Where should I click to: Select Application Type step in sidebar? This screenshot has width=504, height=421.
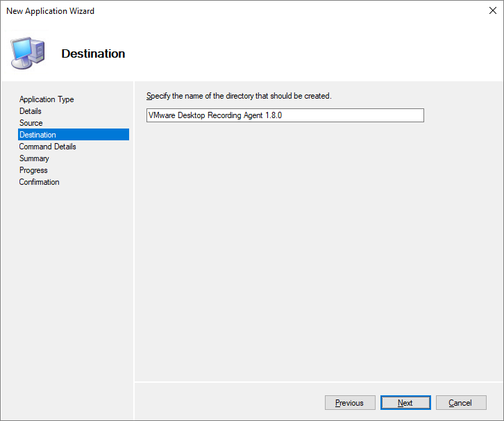[x=47, y=99]
